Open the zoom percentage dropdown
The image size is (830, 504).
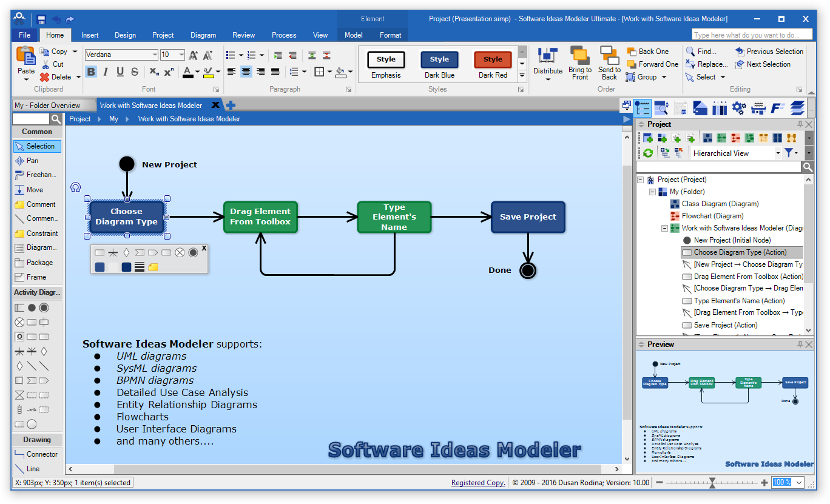798,482
